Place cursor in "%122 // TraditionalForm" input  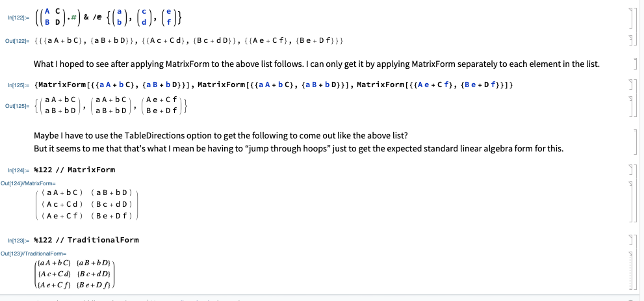tap(90, 240)
